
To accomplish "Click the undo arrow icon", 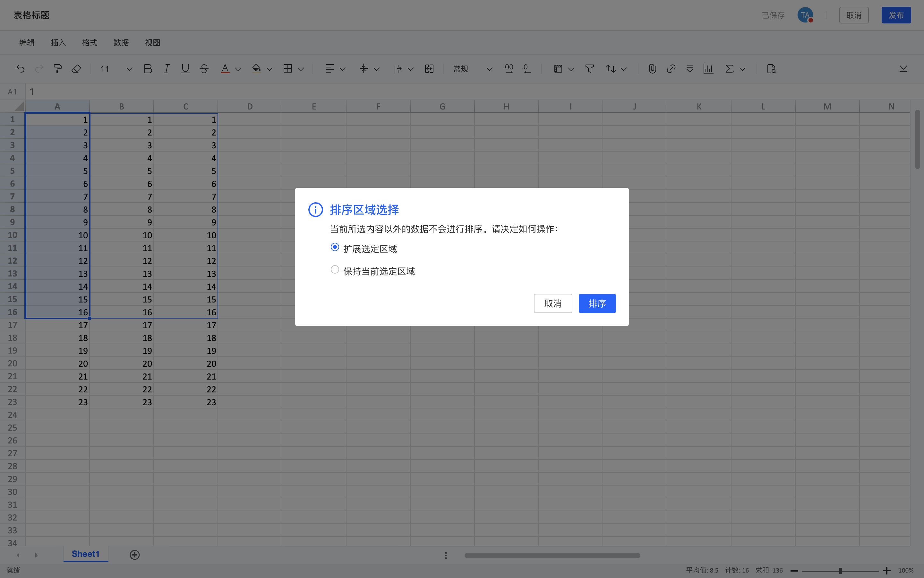I will tap(21, 69).
